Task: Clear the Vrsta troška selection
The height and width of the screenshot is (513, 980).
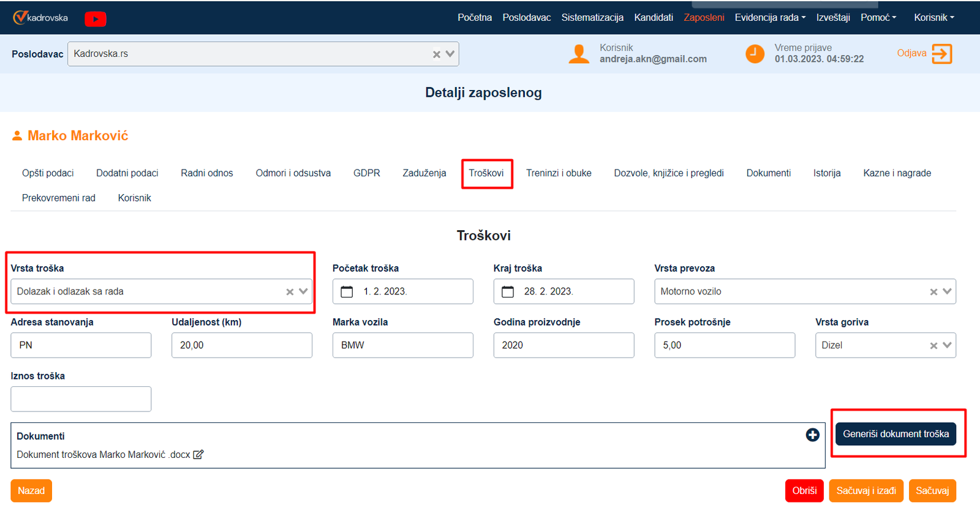Action: pos(290,292)
